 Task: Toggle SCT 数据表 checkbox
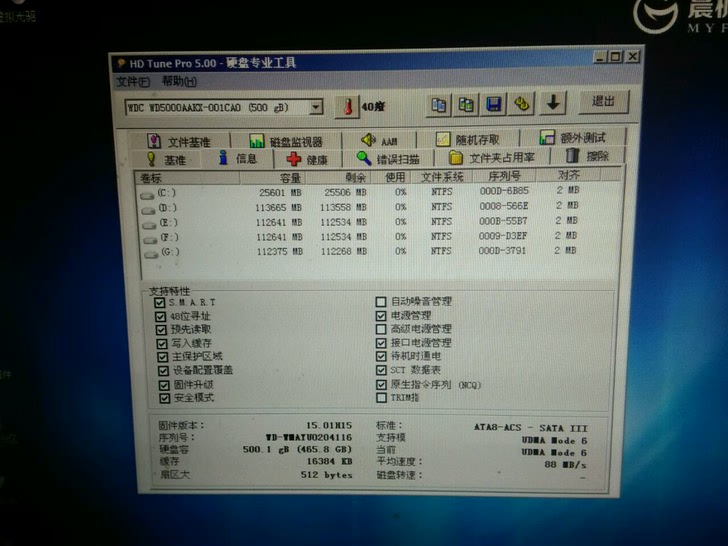381,370
